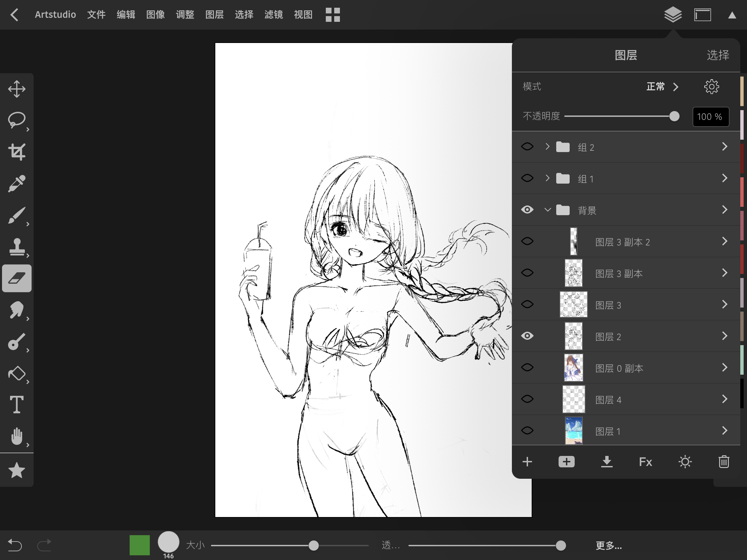Delete layer with trash icon
Image resolution: width=747 pixels, height=560 pixels.
tap(723, 462)
